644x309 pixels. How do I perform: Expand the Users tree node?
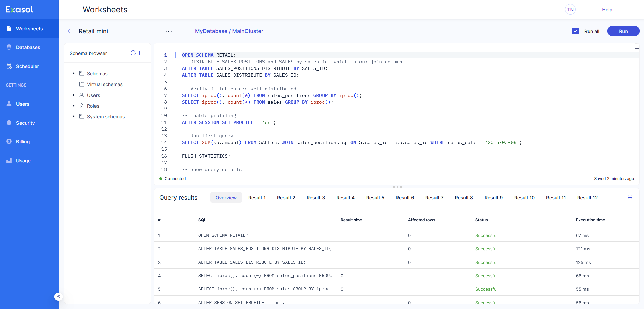(74, 95)
